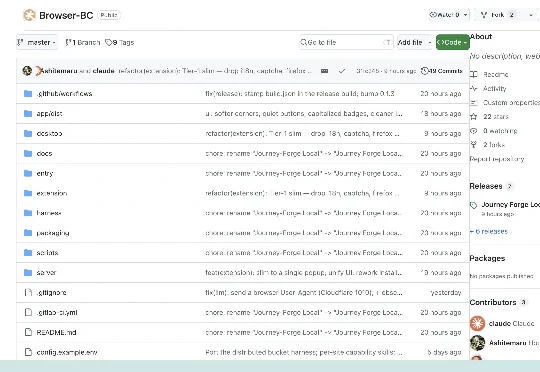
Task: Open the desktop folder icon
Action: (x=28, y=134)
